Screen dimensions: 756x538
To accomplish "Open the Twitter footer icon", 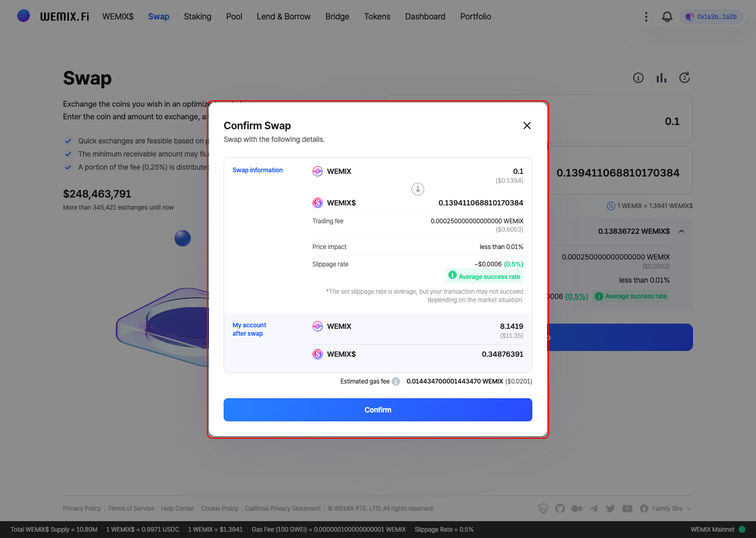I will coord(611,509).
